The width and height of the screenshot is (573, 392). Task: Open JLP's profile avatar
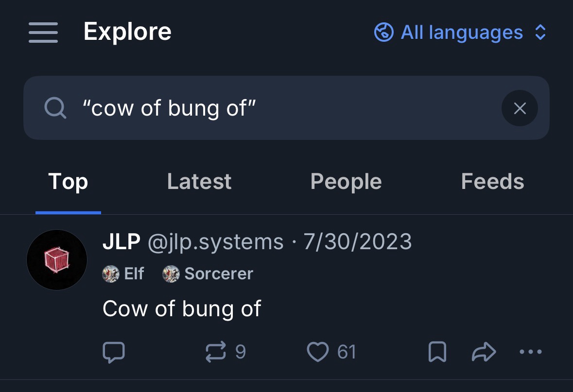point(57,260)
